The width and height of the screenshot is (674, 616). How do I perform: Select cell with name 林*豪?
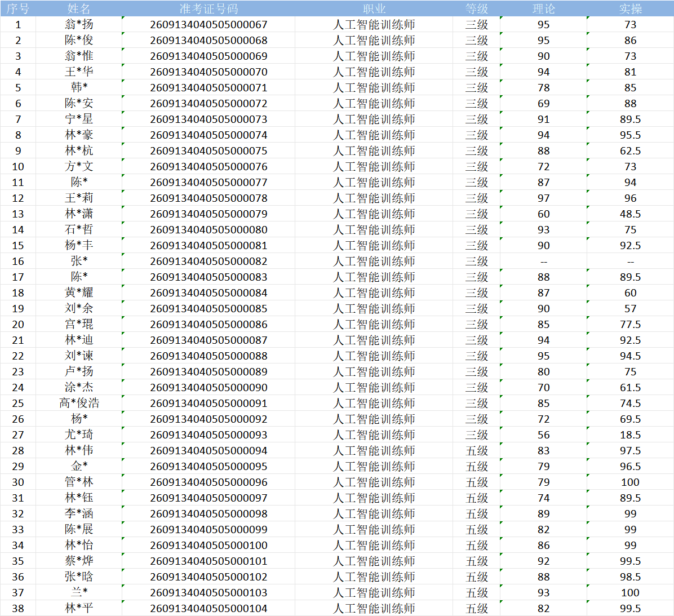tap(79, 135)
